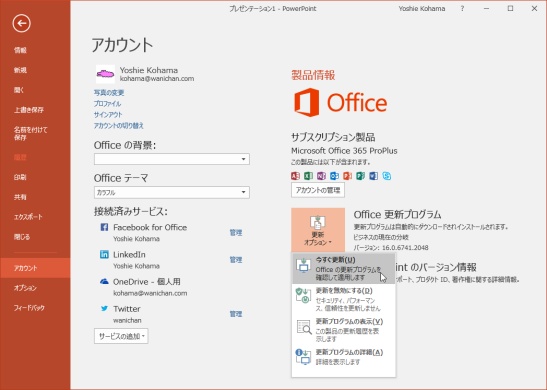Viewport: 547px width, 390px height.
Task: Click the OneNote product icon
Action: point(321,176)
